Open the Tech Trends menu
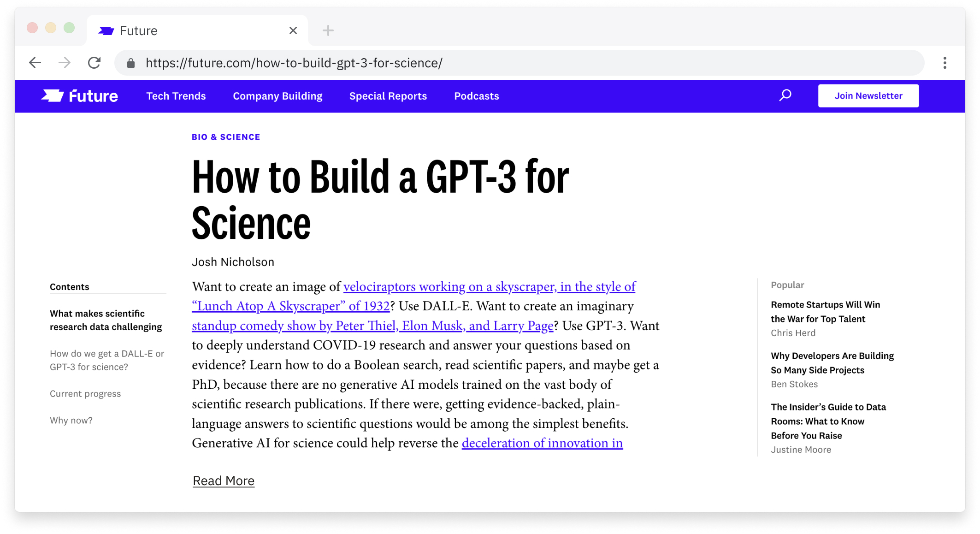The height and width of the screenshot is (534, 980). [176, 96]
